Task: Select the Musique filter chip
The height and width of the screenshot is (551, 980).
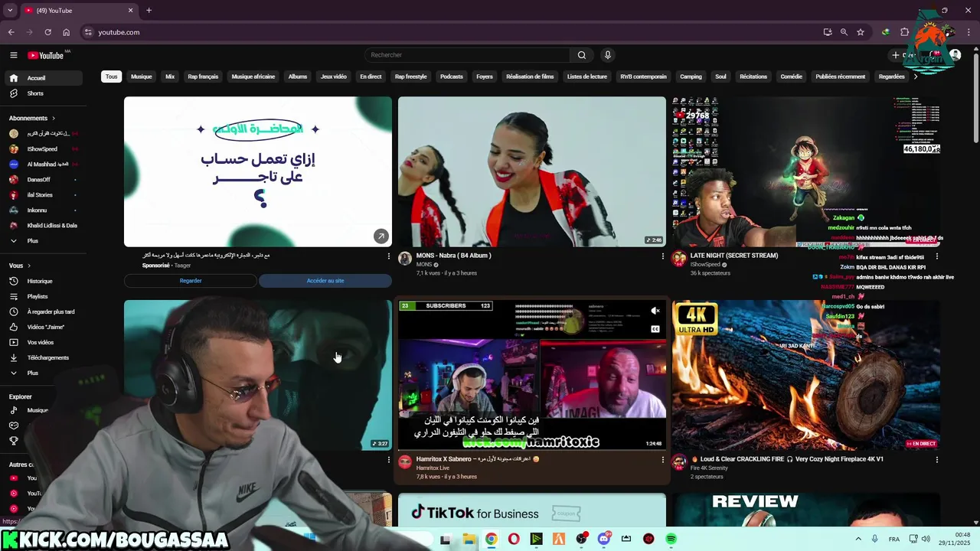Action: (141, 77)
